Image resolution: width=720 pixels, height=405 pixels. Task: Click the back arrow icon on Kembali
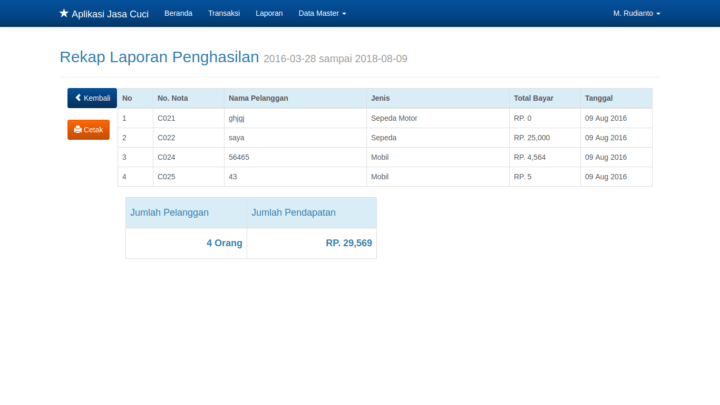[x=78, y=98]
